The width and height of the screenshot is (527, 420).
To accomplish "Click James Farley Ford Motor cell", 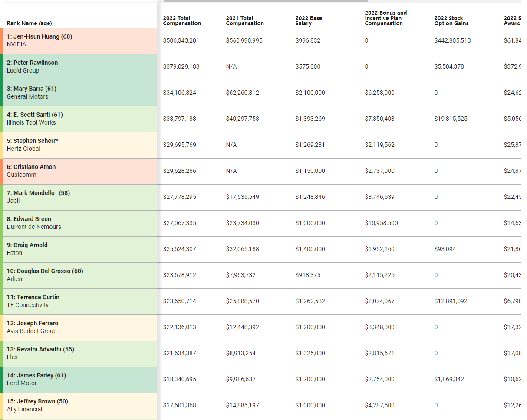I will (79, 380).
